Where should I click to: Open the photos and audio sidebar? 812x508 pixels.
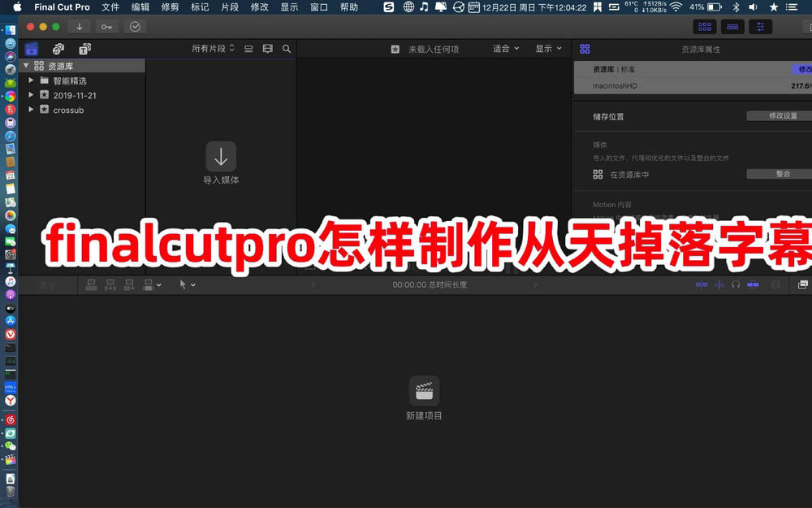click(58, 49)
